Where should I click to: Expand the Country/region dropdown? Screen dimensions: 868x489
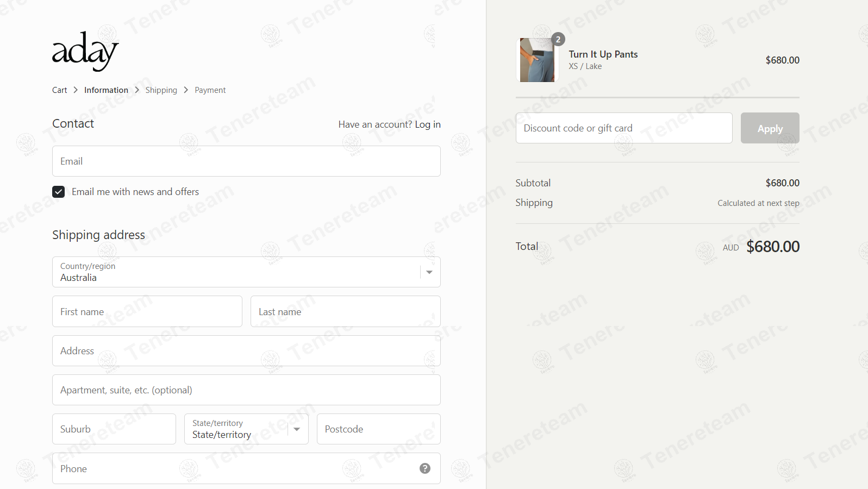pos(246,272)
